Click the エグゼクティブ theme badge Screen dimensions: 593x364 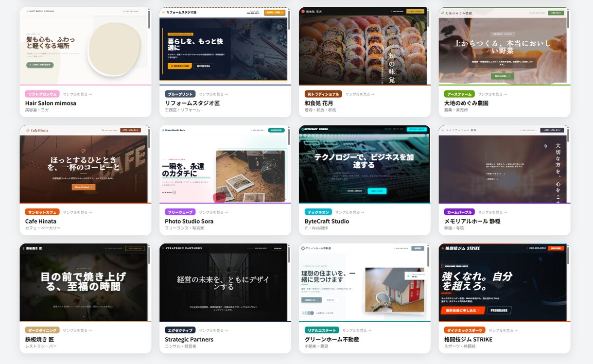point(180,330)
